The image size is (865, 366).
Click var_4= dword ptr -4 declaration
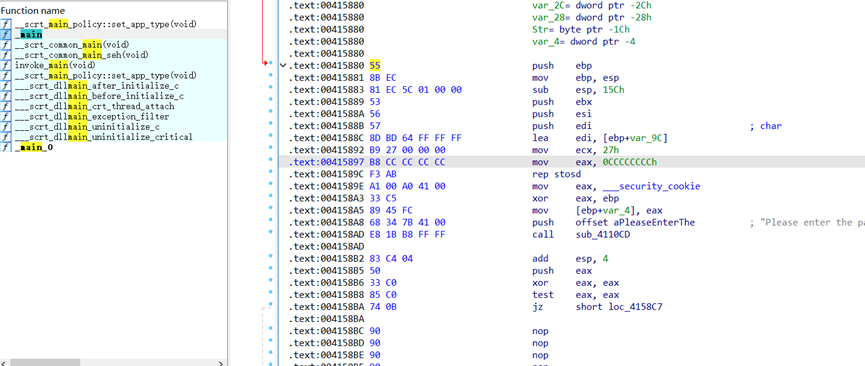[584, 41]
